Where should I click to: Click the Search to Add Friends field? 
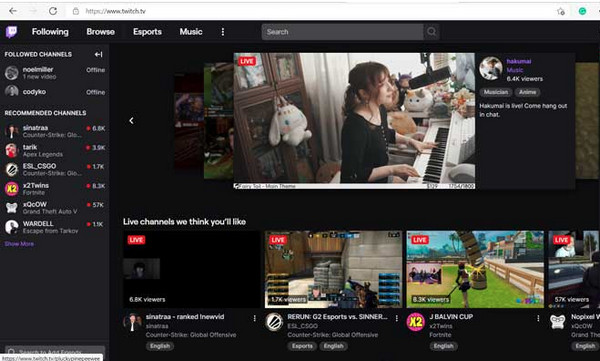[x=55, y=351]
